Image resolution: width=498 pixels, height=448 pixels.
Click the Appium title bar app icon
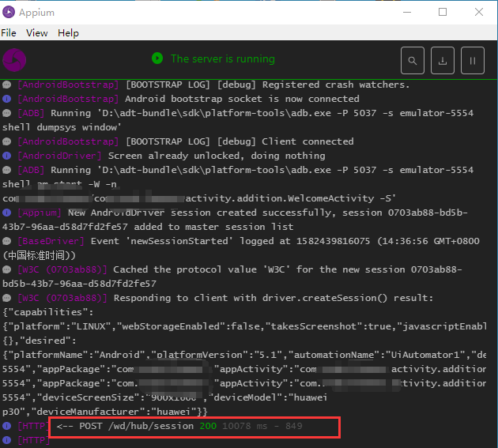[x=9, y=12]
